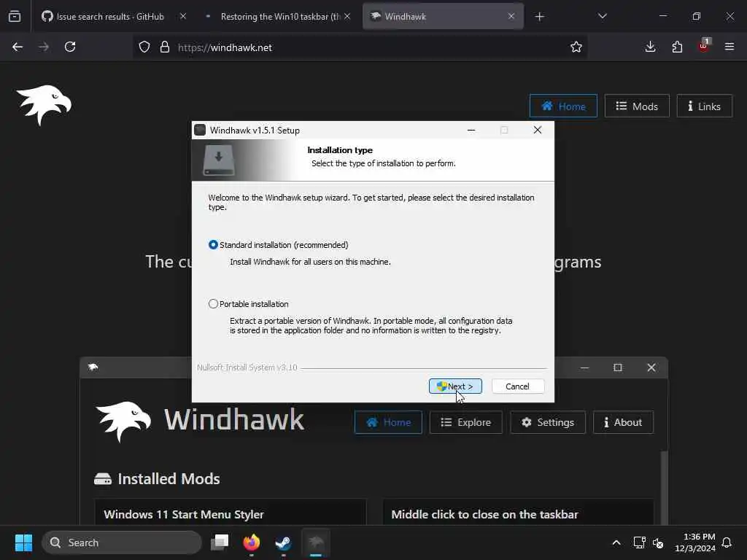Reload the current page
This screenshot has width=747, height=560.
click(70, 47)
